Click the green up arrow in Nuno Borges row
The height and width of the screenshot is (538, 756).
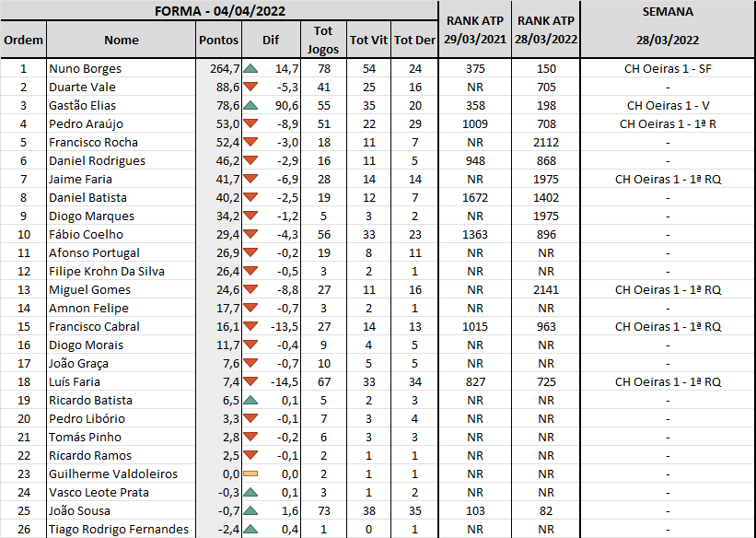[x=250, y=68]
